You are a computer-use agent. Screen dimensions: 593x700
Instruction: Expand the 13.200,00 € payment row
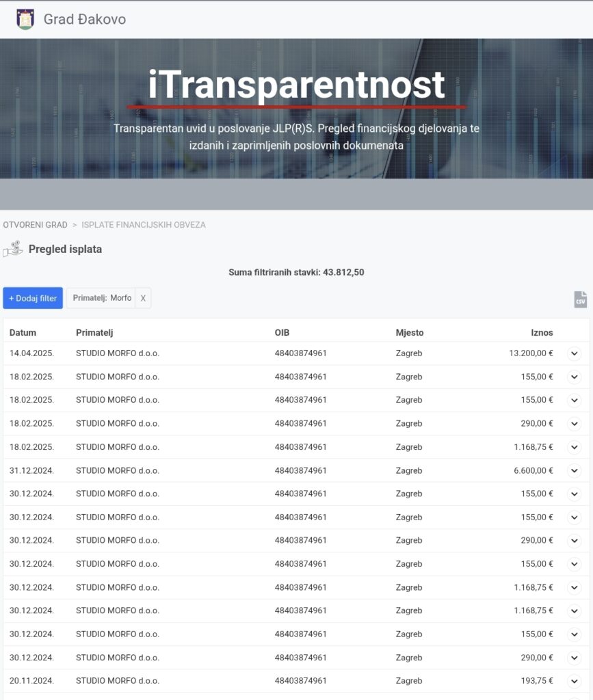click(574, 353)
